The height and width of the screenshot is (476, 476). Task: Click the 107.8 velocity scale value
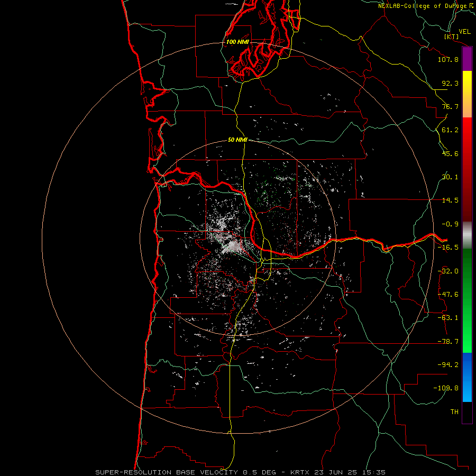coord(448,59)
